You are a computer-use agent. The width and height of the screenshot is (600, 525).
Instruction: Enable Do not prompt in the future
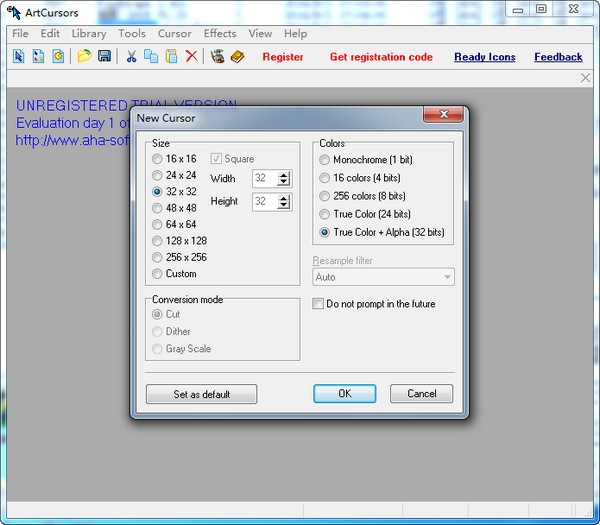pos(319,304)
